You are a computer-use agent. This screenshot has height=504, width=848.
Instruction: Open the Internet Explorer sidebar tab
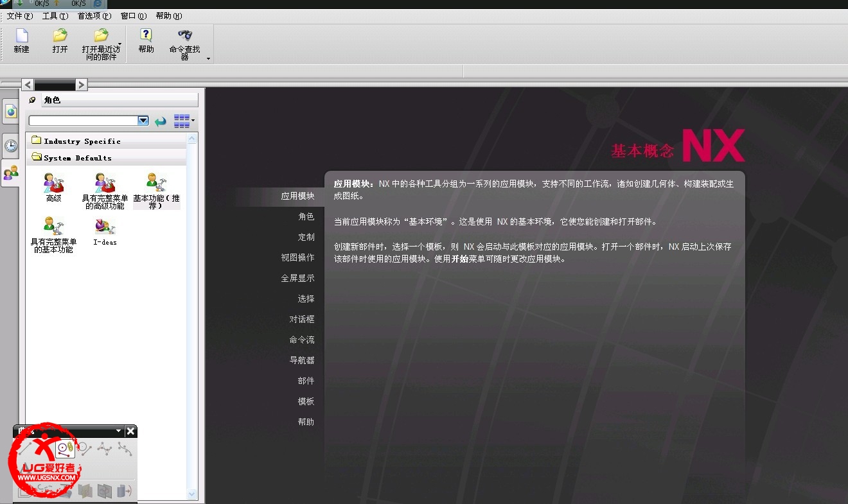(x=11, y=111)
